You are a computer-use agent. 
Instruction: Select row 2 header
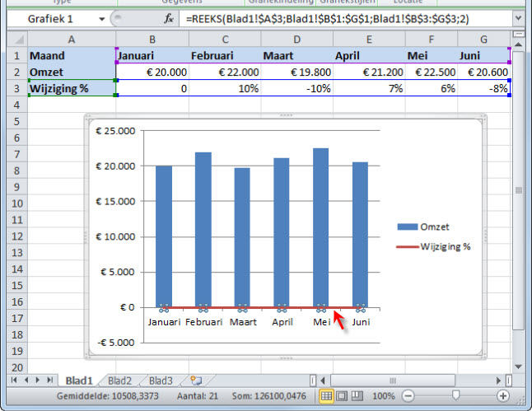pyautogui.click(x=17, y=72)
